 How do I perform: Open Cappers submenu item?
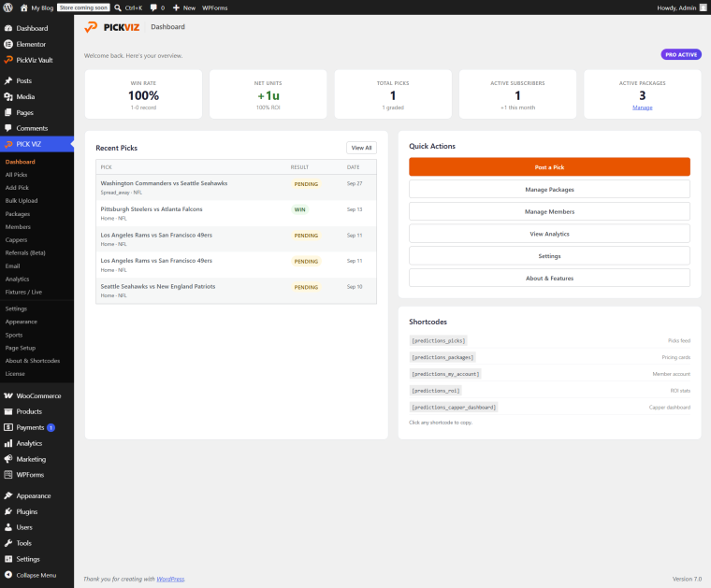click(x=16, y=240)
